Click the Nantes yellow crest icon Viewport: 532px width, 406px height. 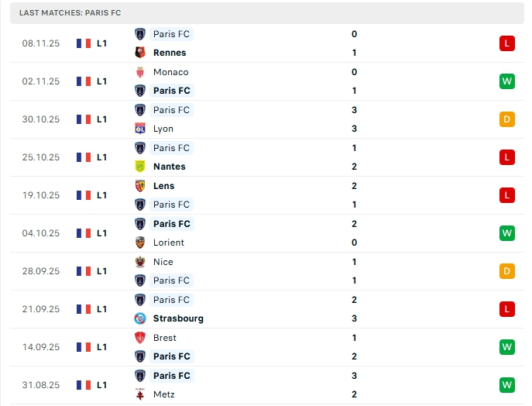140,167
